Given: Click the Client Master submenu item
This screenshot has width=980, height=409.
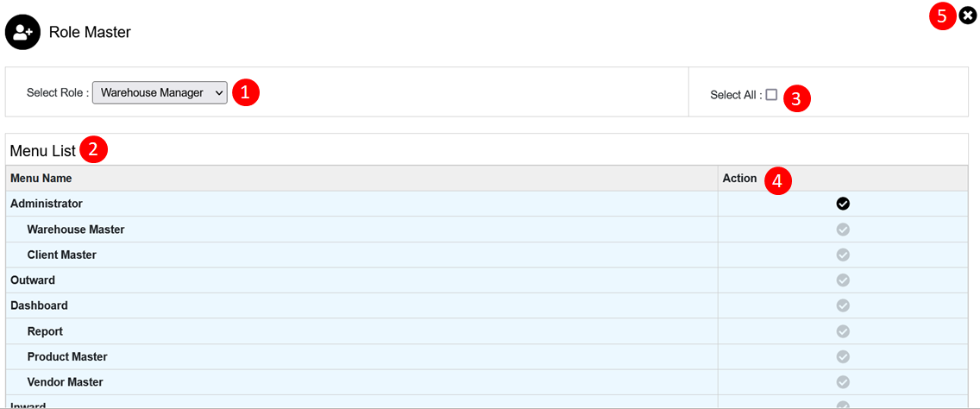Looking at the screenshot, I should click(62, 255).
